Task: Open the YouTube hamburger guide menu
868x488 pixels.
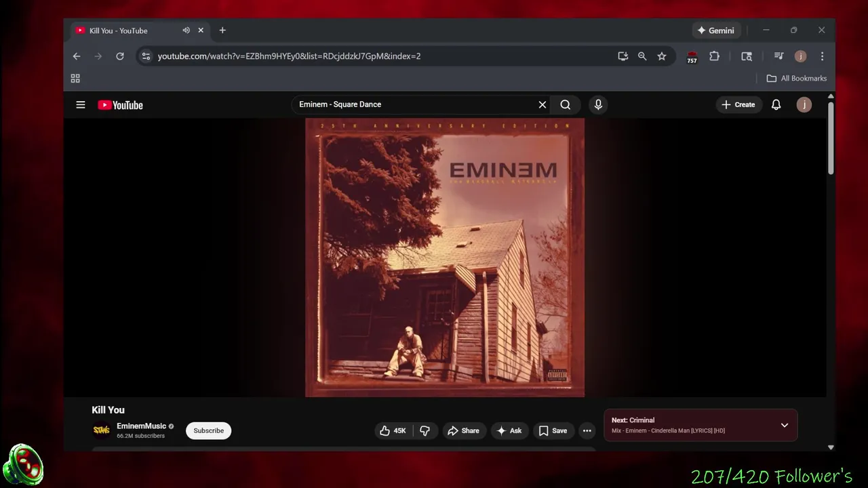Action: pos(81,105)
